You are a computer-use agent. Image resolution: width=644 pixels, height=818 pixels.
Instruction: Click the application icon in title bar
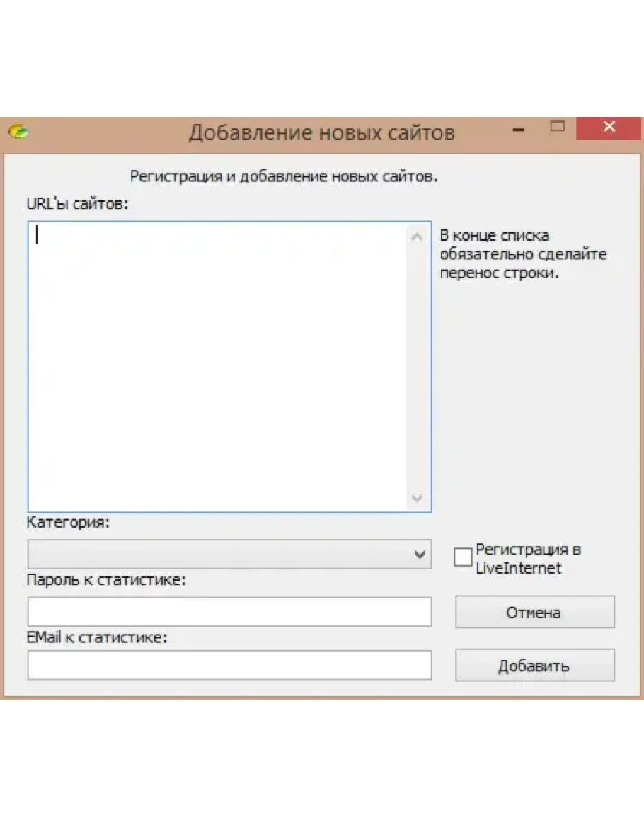tap(18, 132)
